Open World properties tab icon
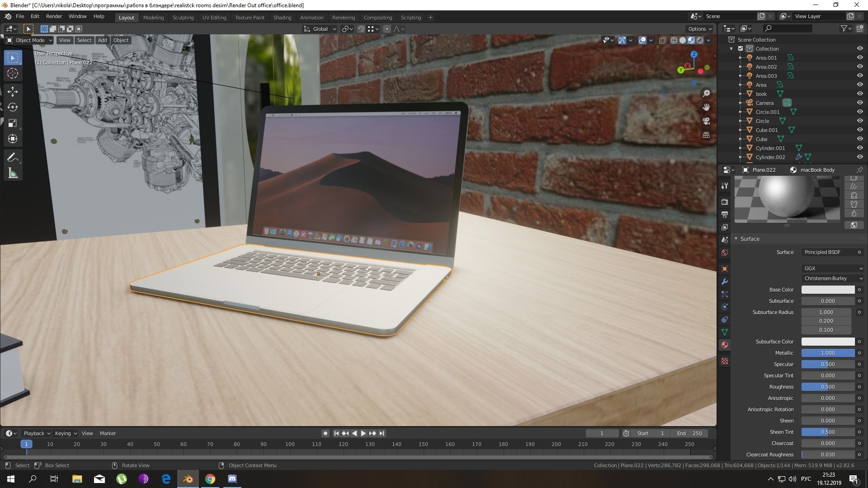 pyautogui.click(x=725, y=253)
